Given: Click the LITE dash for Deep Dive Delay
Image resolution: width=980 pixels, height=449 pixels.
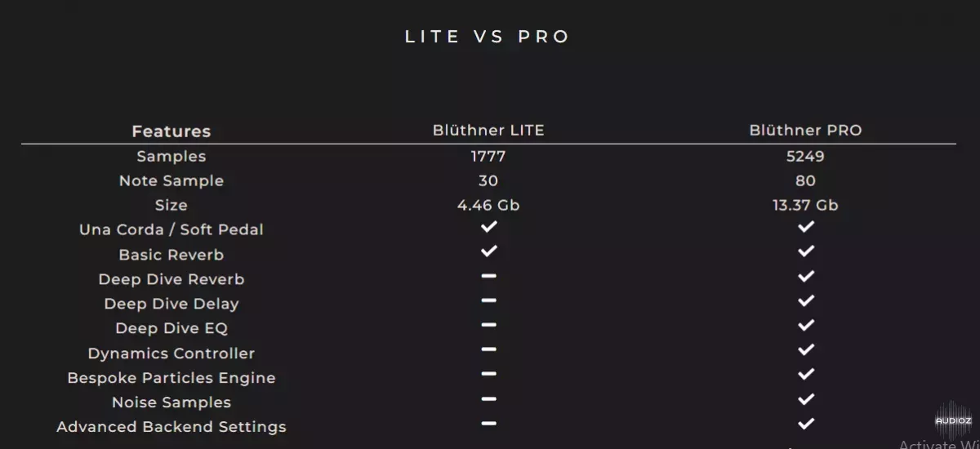Looking at the screenshot, I should coord(488,301).
